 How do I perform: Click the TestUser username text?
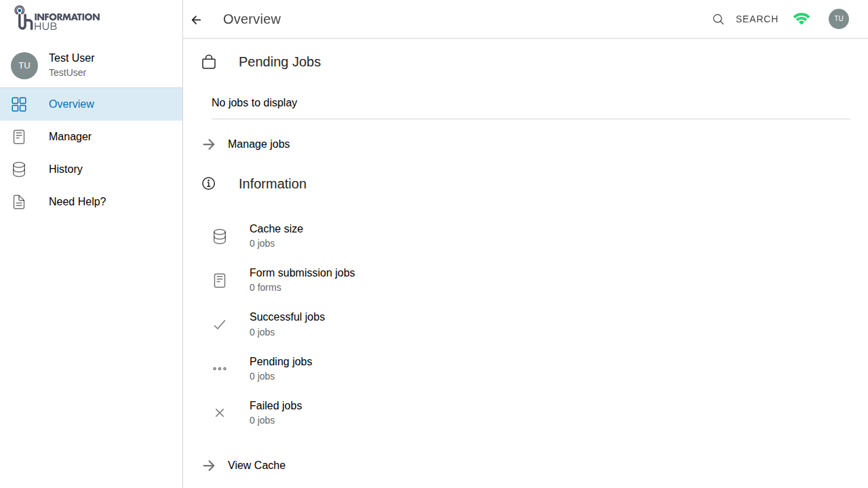67,73
